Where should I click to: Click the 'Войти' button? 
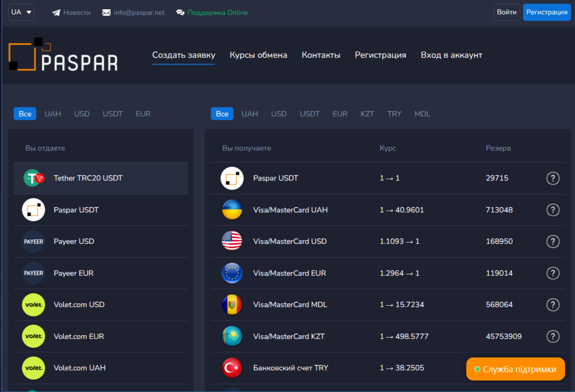(507, 12)
